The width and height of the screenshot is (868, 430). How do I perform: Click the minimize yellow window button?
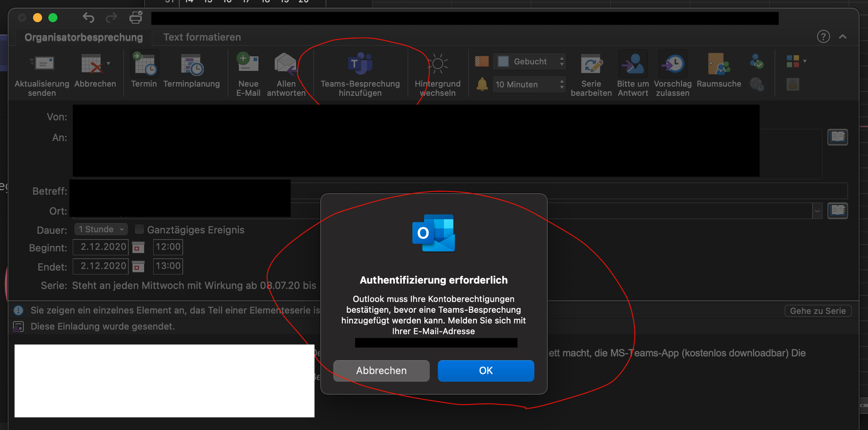pos(38,18)
